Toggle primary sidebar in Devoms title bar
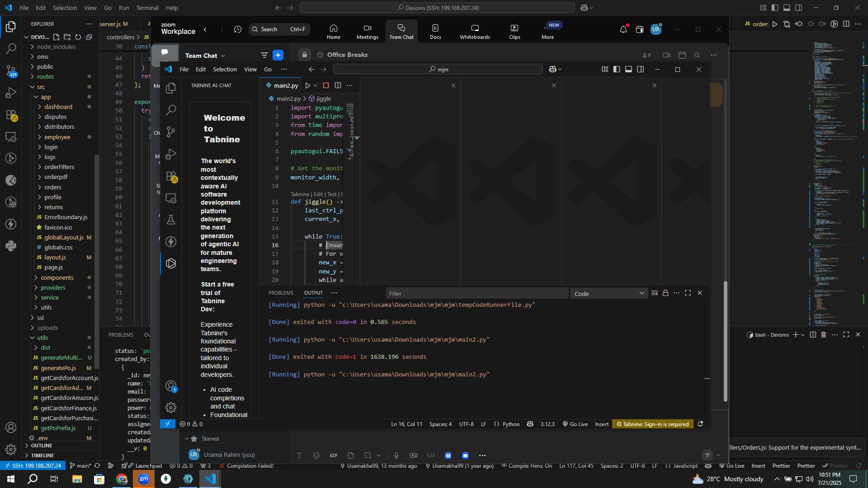 pyautogui.click(x=775, y=8)
